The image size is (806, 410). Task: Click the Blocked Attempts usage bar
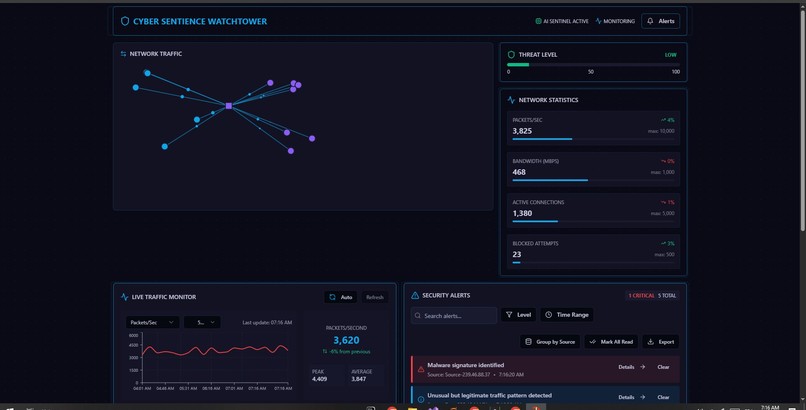593,263
